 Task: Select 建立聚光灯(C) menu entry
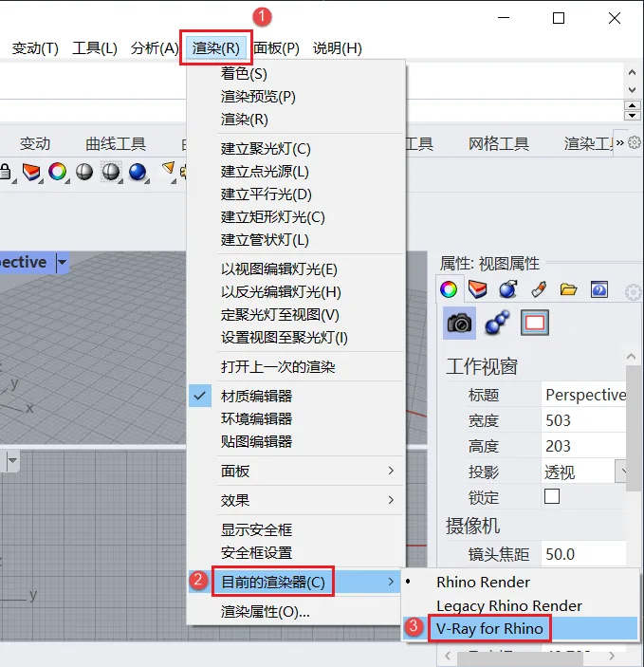[x=296, y=149]
